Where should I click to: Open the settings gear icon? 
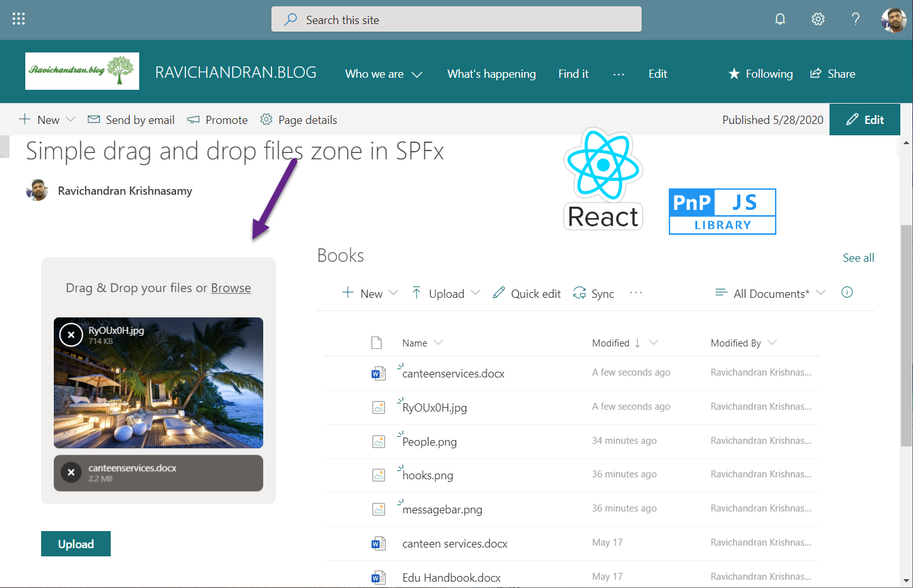coord(818,19)
